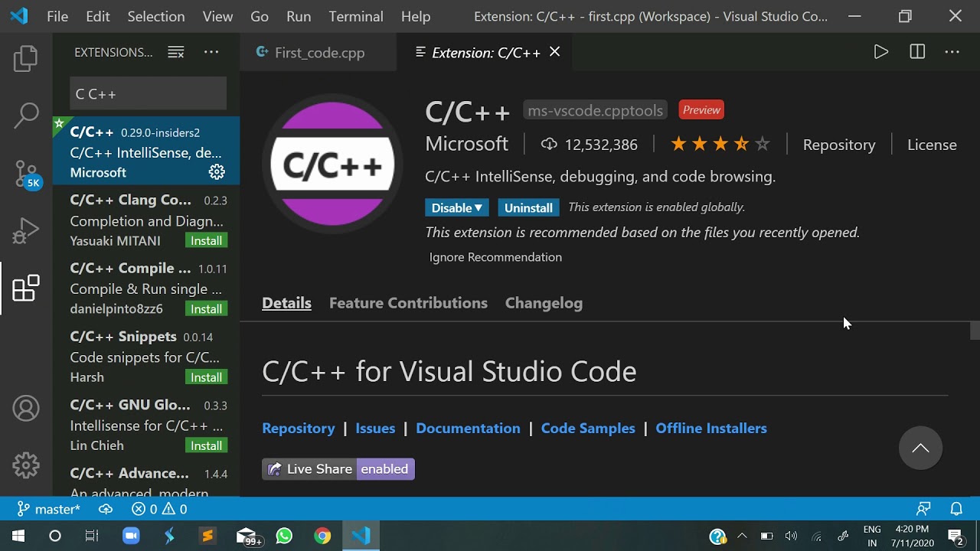Click the large C/C++ extension logo
This screenshot has width=980, height=551.
click(x=332, y=165)
